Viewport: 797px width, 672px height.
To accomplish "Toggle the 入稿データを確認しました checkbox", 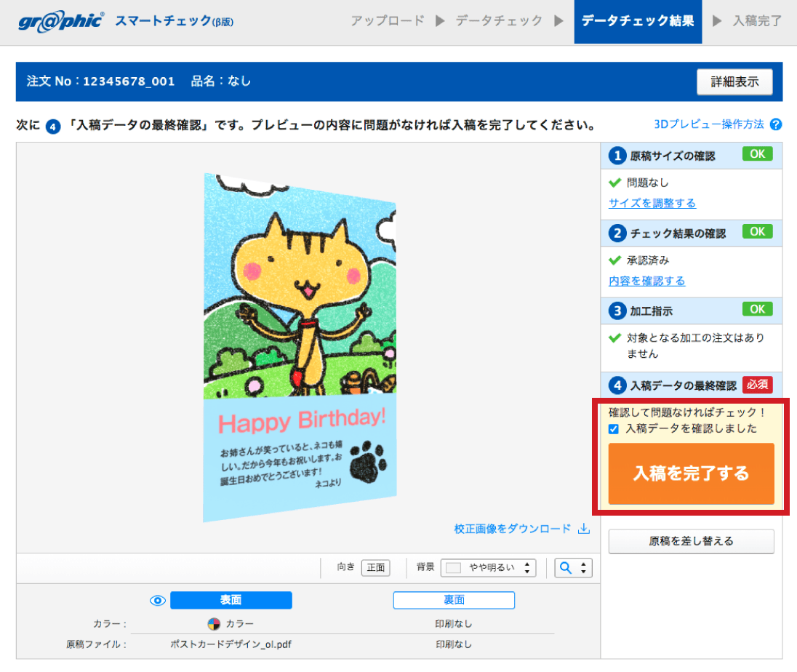I will (x=614, y=429).
